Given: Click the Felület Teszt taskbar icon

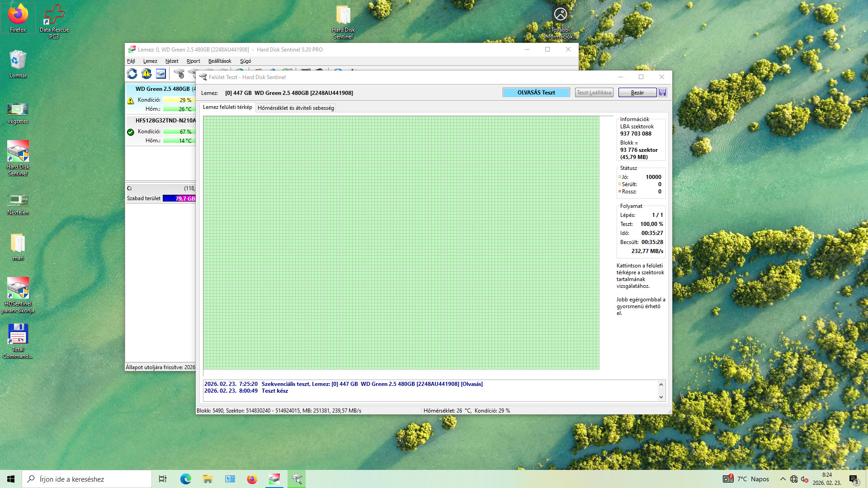Looking at the screenshot, I should 297,479.
